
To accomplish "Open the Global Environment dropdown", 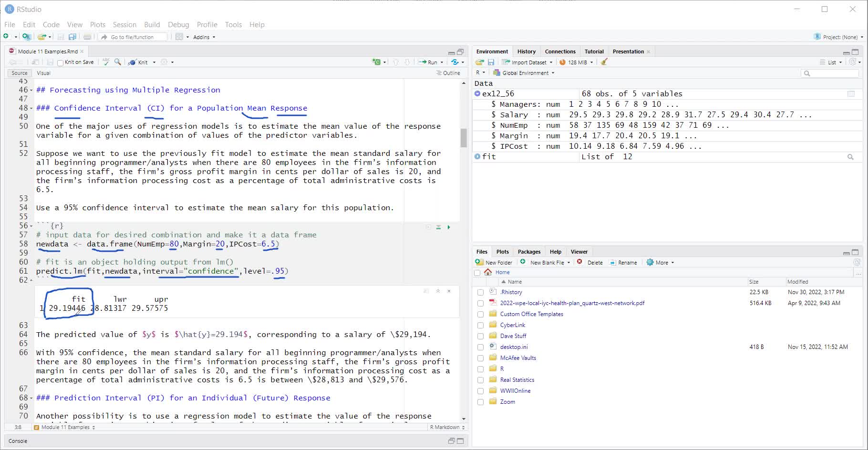I will (524, 73).
